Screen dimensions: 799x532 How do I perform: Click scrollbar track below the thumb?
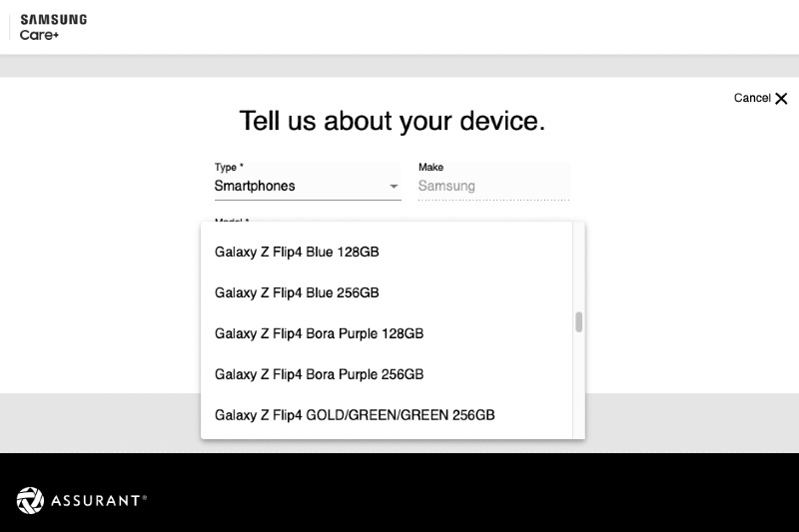(x=578, y=389)
